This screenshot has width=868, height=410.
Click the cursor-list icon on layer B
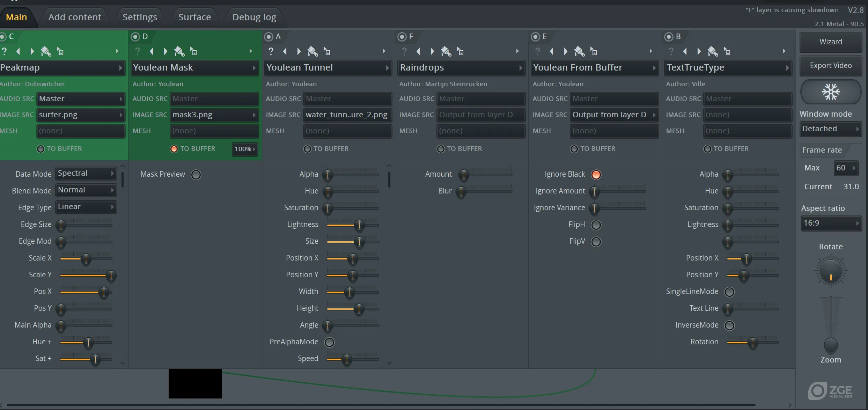click(727, 51)
